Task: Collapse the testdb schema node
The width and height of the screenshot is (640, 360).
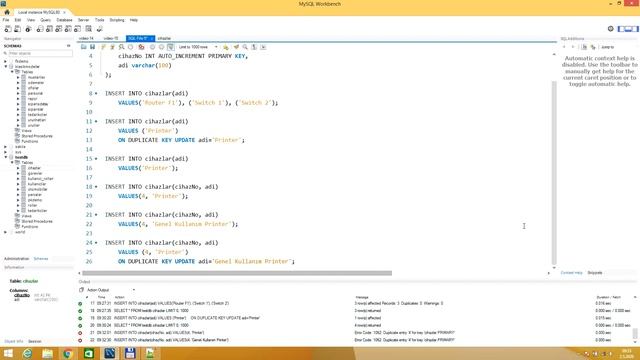Action: (x=6, y=157)
